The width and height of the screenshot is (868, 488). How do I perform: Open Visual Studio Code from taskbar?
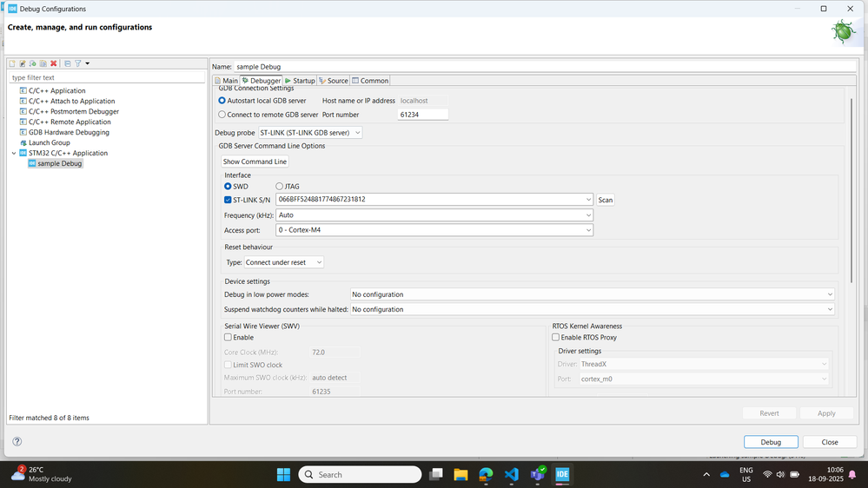click(512, 475)
